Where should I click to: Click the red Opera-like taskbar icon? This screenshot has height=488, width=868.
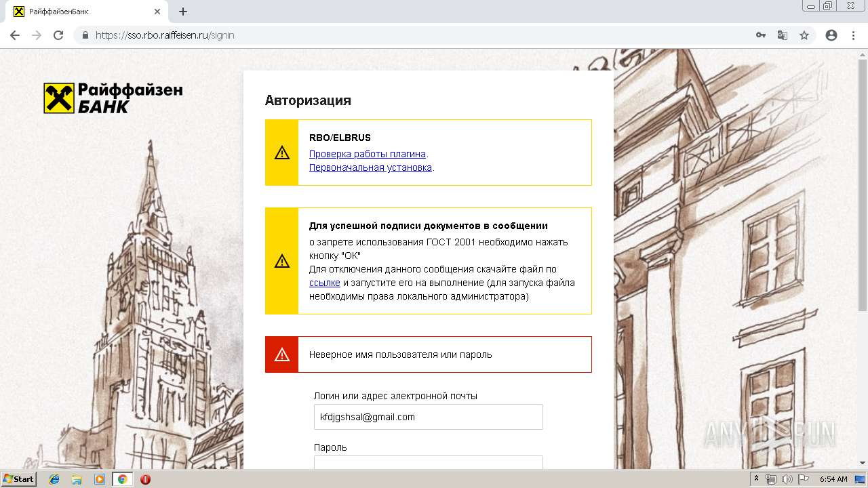pos(145,479)
